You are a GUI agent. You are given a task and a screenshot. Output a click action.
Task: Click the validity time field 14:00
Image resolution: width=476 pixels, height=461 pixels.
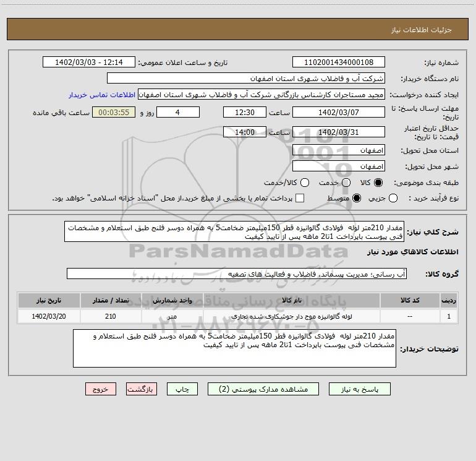pos(245,132)
